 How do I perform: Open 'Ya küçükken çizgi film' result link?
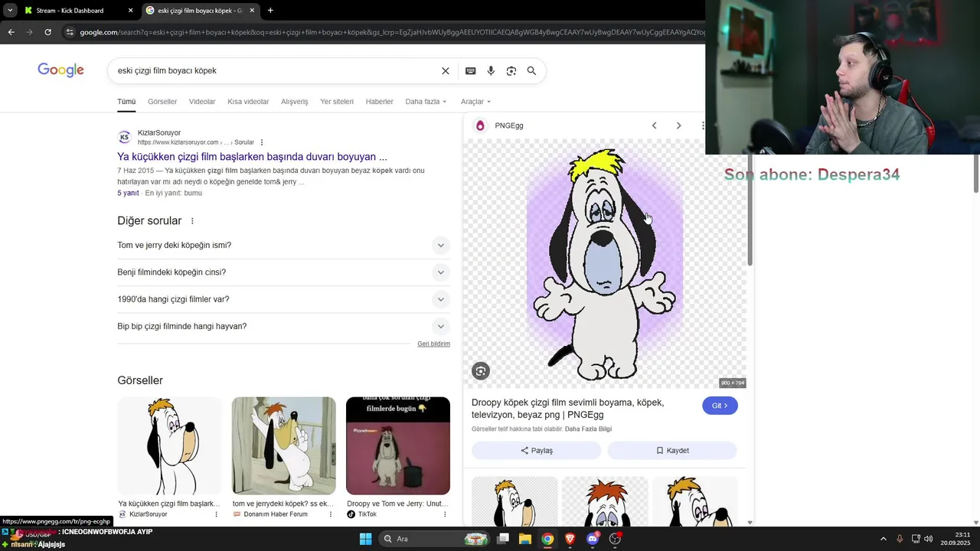[x=252, y=157]
